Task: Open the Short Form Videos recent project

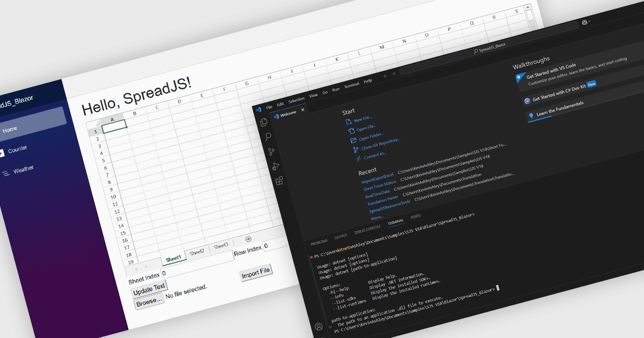Action: coord(379,187)
